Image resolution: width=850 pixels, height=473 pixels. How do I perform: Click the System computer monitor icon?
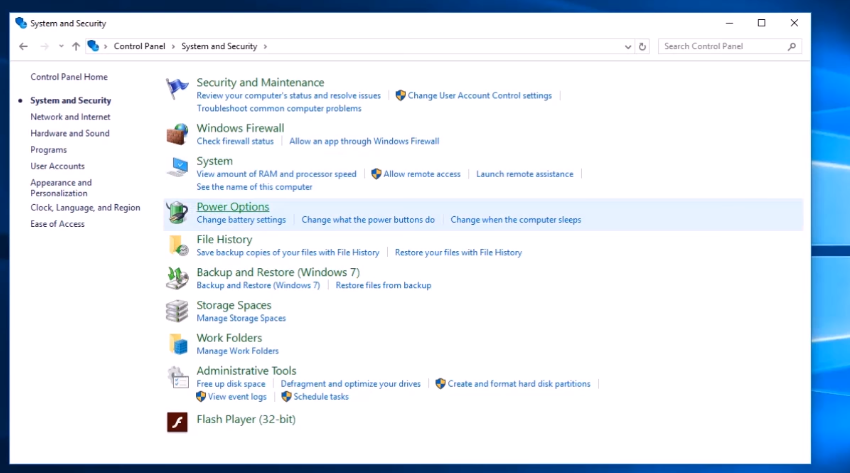(177, 167)
